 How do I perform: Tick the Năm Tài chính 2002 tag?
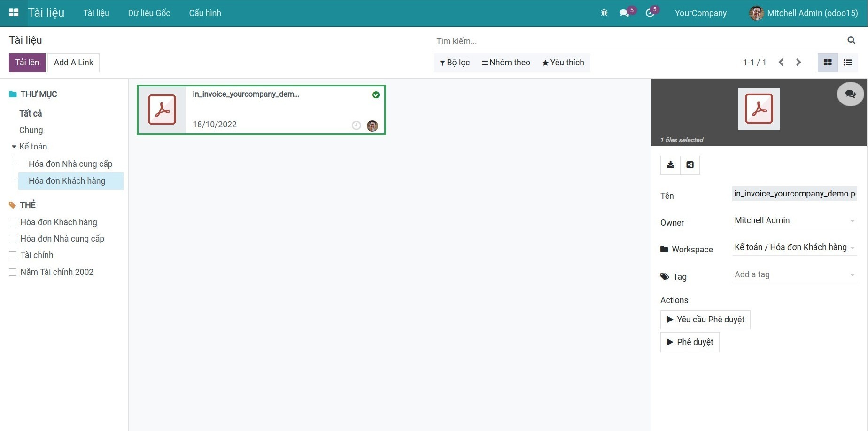point(13,272)
